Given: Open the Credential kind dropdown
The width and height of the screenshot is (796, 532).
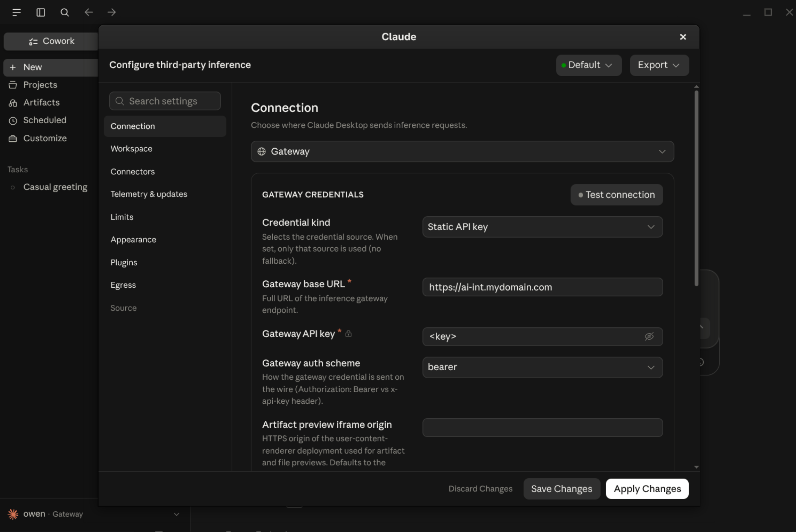Looking at the screenshot, I should [542, 227].
